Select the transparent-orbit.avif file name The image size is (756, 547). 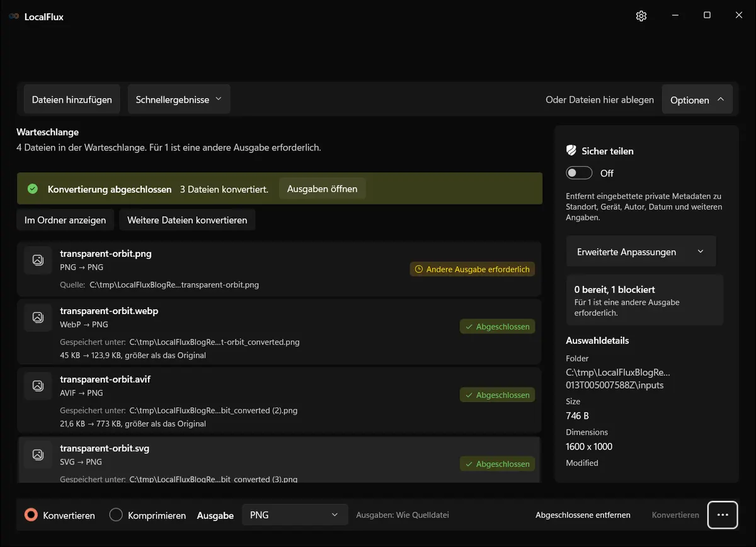(105, 380)
